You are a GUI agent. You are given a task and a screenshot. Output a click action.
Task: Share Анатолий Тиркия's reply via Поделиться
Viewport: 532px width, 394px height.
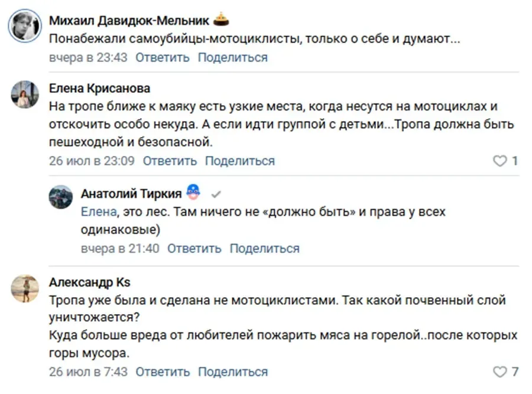pos(265,249)
